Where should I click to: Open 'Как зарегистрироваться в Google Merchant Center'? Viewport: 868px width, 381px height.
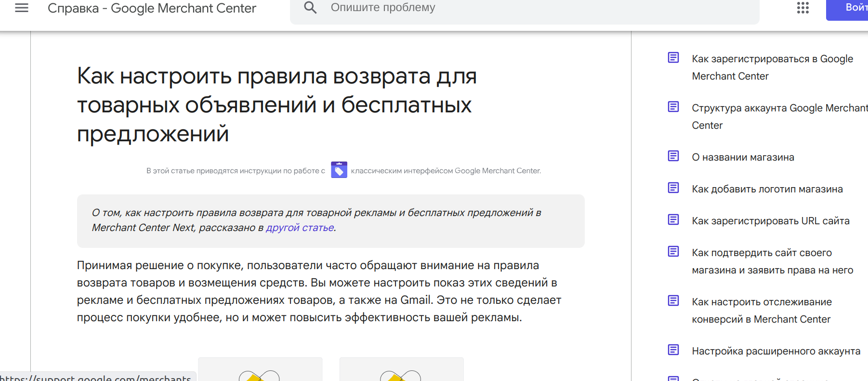click(772, 68)
